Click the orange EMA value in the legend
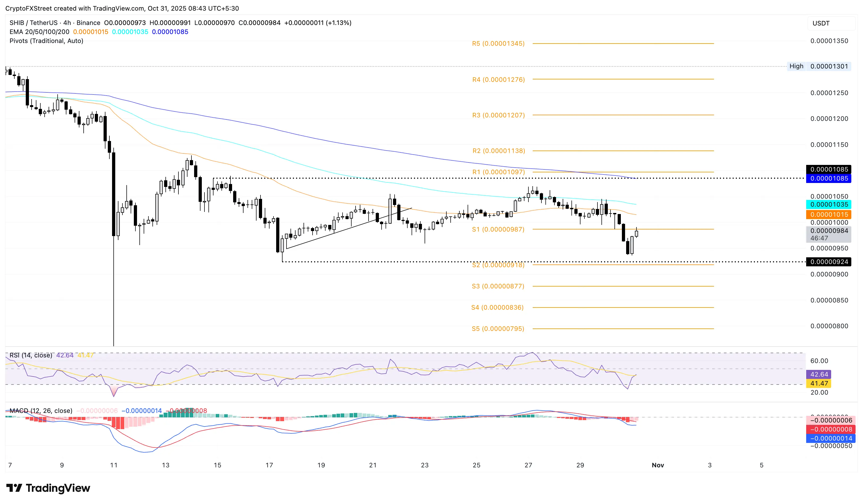The width and height of the screenshot is (863, 504). pos(90,32)
